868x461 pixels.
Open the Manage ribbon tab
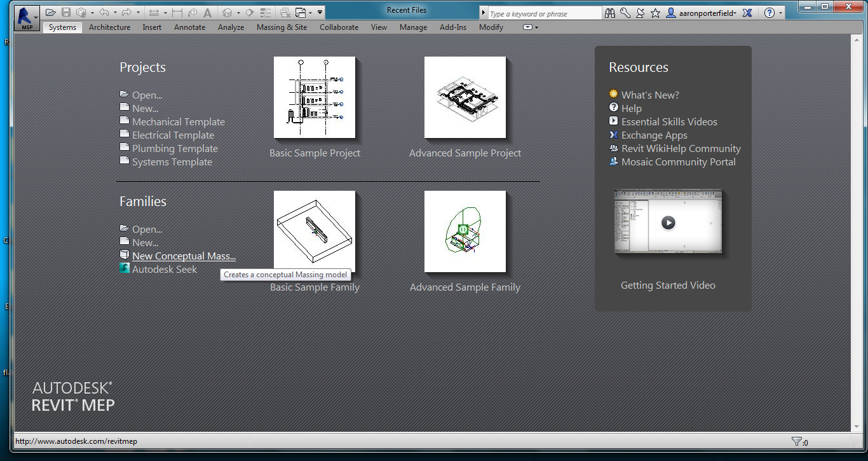(413, 27)
